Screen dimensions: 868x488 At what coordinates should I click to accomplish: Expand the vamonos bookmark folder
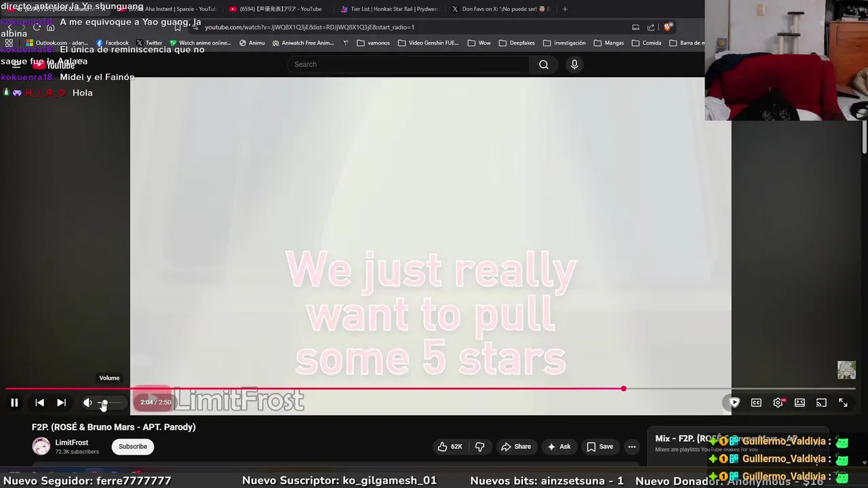click(x=373, y=43)
